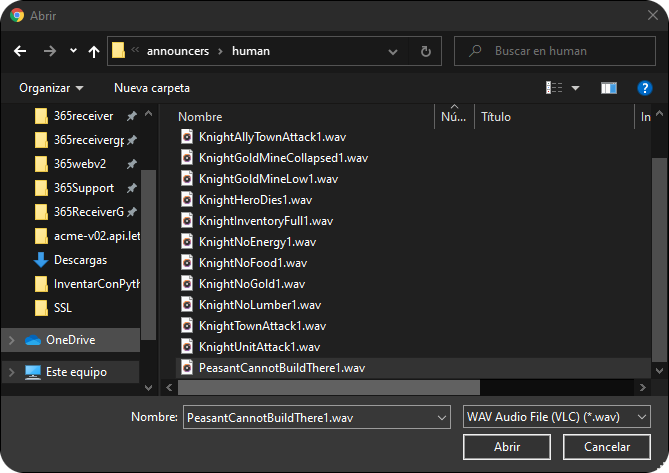Open the recent locations dropdown arrow

tap(73, 51)
